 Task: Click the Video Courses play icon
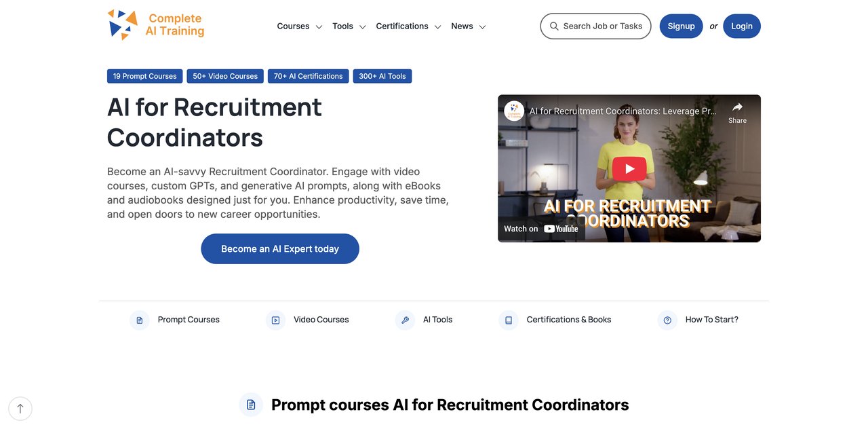point(275,320)
